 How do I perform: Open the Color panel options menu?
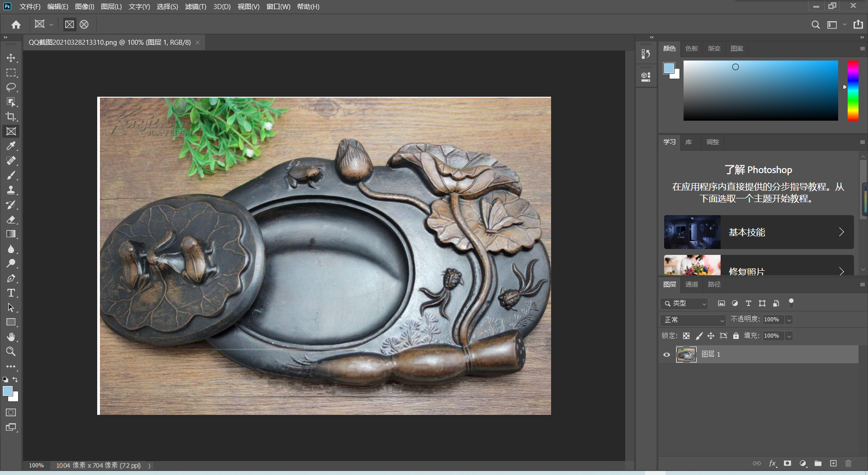(x=862, y=48)
